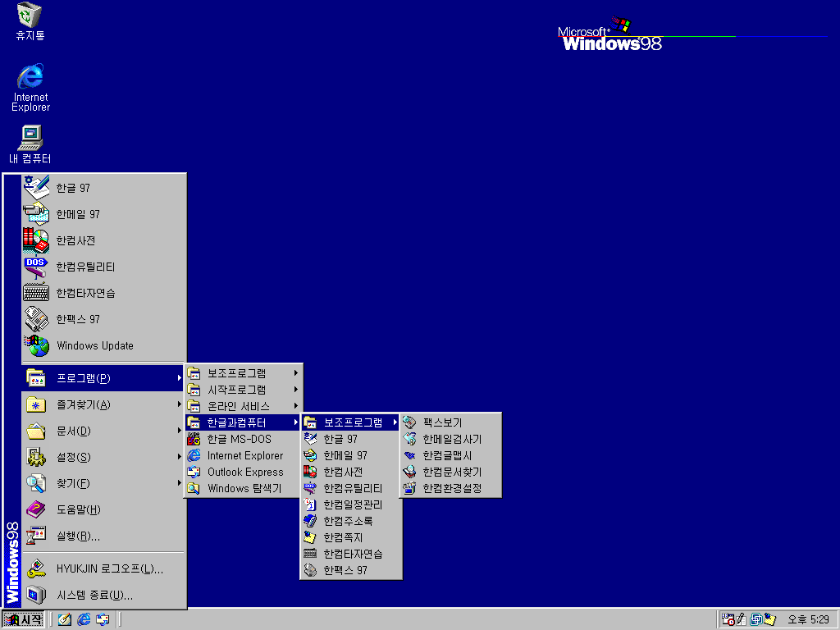Click Internet Explorer in the quick launch bar
This screenshot has width=840, height=630.
tap(84, 619)
